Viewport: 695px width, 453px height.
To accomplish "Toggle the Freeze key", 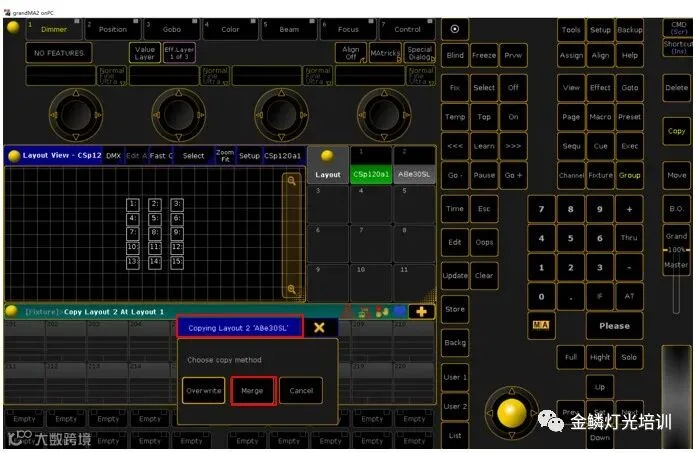I will (484, 55).
